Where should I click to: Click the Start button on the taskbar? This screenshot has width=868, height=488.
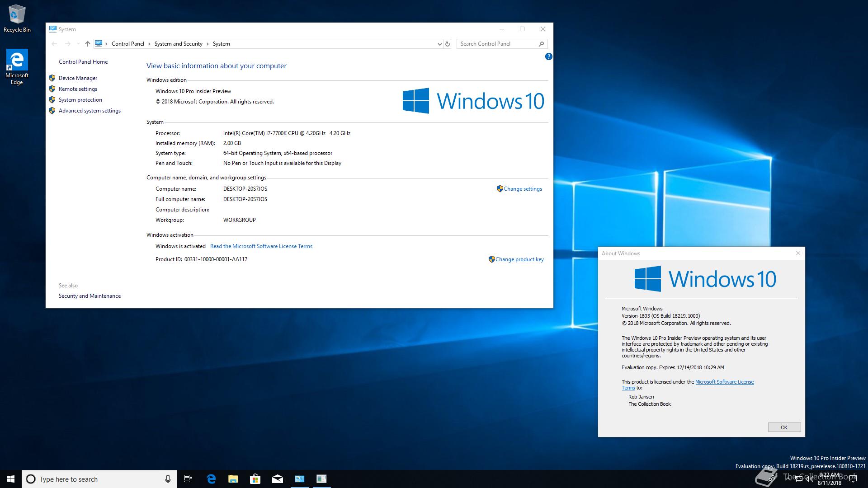tap(11, 479)
